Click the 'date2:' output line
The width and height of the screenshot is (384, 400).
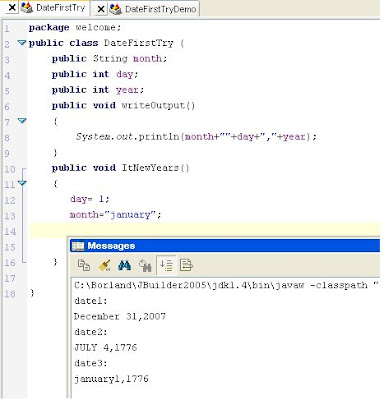tap(91, 332)
